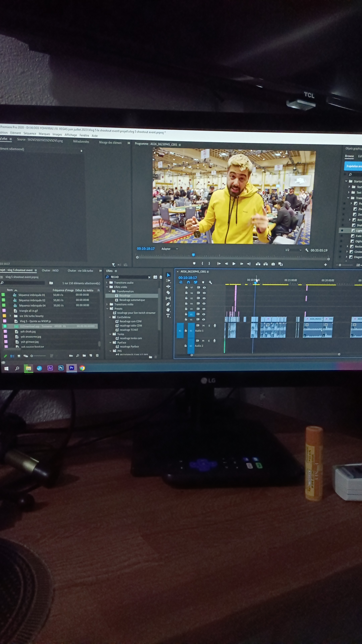Switch to Chutier : vie 10k turbo tab
The width and height of the screenshot is (362, 644).
click(80, 271)
